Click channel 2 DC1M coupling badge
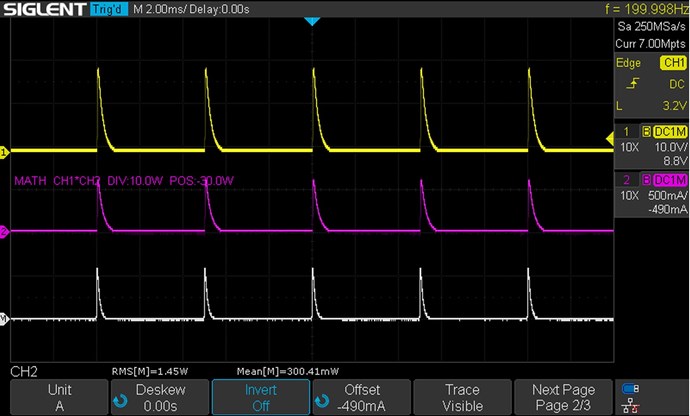The height and width of the screenshot is (416, 690). (670, 180)
